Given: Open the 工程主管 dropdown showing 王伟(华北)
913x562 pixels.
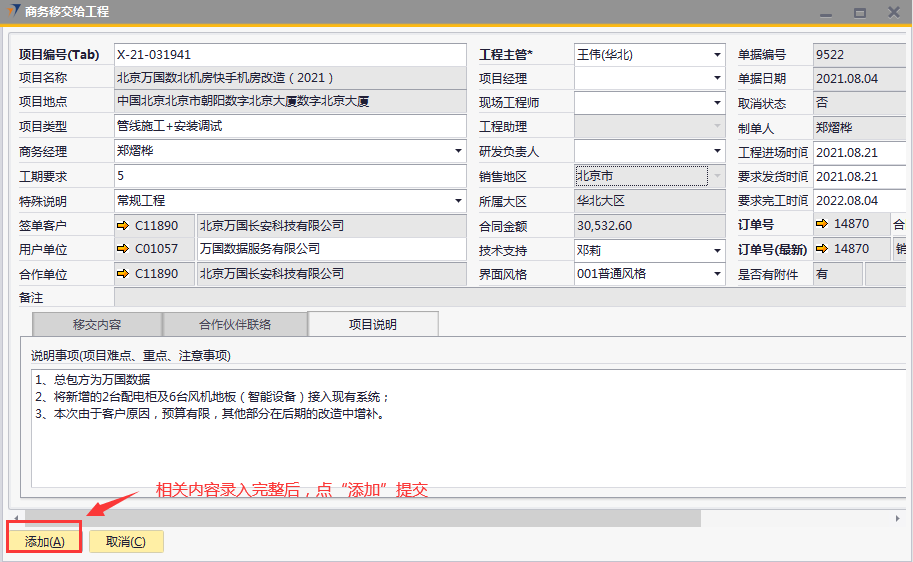Looking at the screenshot, I should point(717,55).
